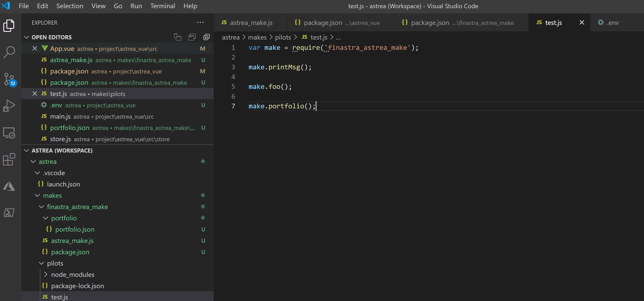Screen dimensions: 644x301
Task: Click Close All Editors icon in Open Editors
Action: [x=206, y=37]
